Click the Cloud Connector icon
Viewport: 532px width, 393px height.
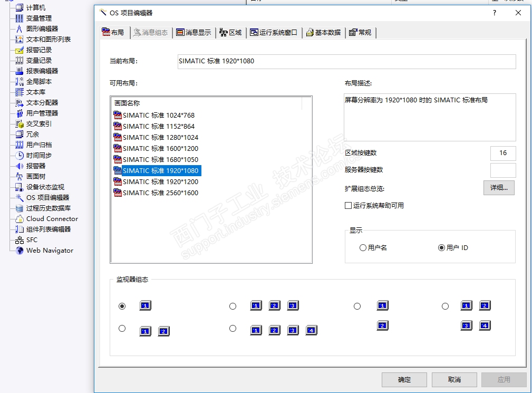20,218
